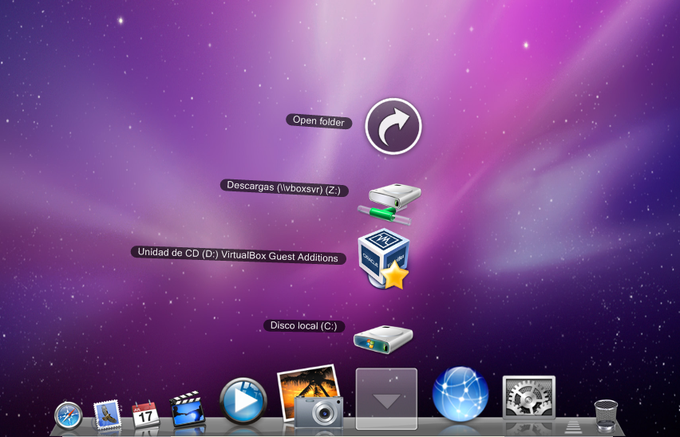The image size is (680, 437).
Task: Open the blue network globe icon
Action: (460, 394)
